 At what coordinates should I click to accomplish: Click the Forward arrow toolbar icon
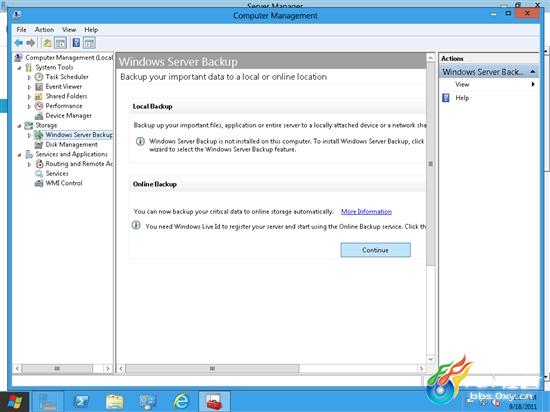[31, 43]
